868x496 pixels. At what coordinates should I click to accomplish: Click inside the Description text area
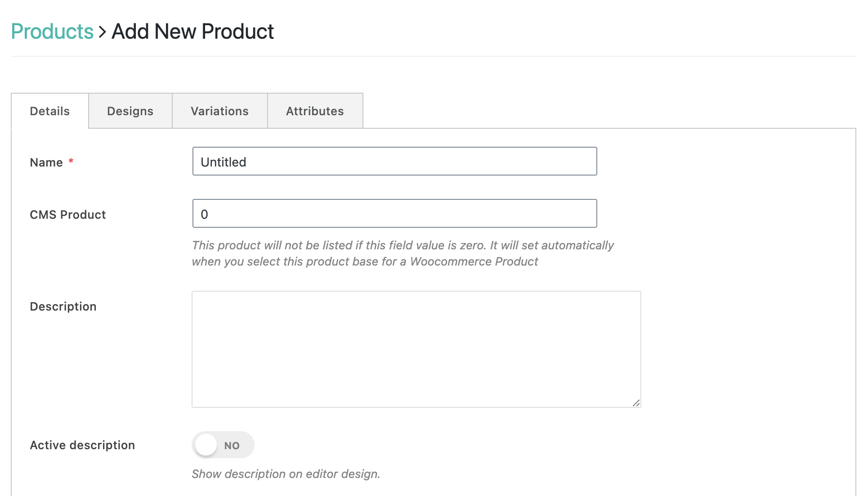(416, 349)
